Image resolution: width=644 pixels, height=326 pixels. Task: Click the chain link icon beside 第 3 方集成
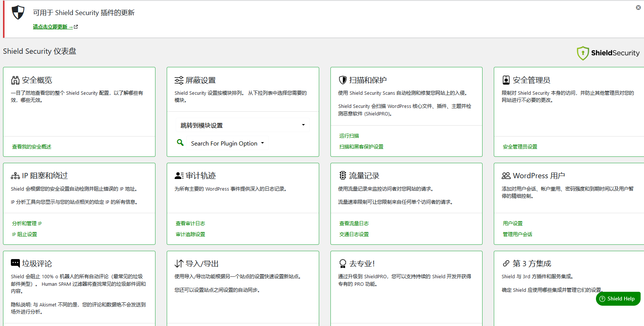(506, 264)
